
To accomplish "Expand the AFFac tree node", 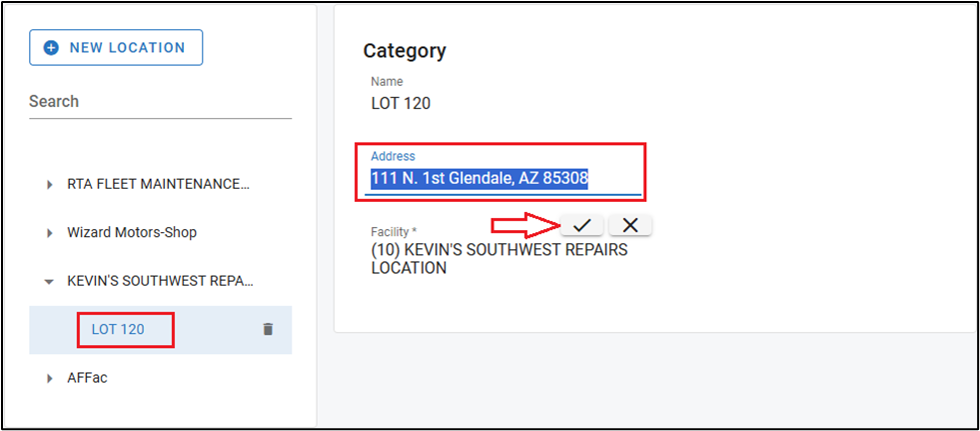I will click(49, 379).
